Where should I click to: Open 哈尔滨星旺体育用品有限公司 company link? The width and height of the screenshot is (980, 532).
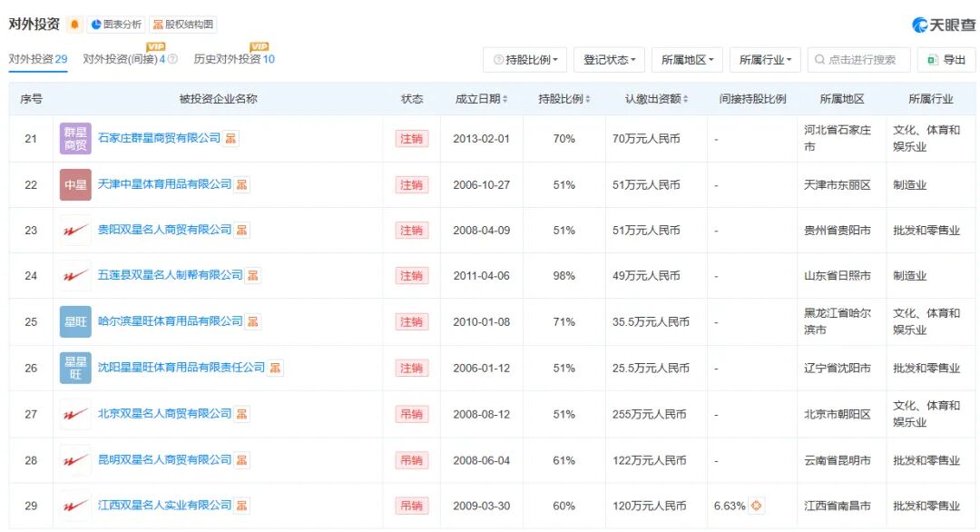(x=171, y=321)
